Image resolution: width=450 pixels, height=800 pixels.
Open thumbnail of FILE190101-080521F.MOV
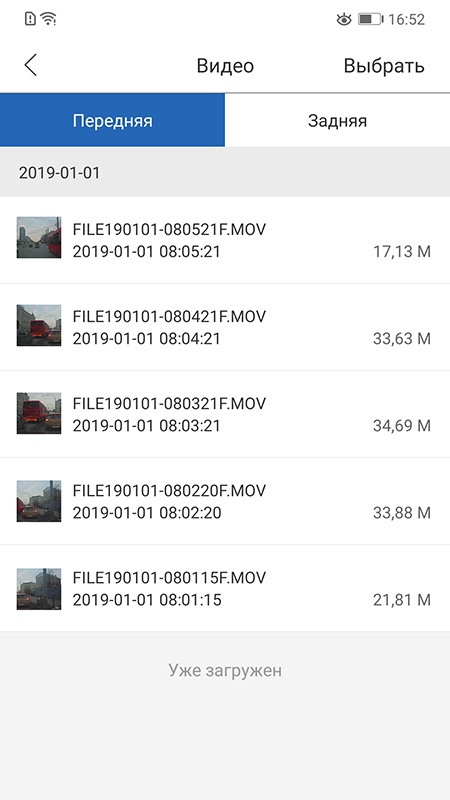click(39, 237)
